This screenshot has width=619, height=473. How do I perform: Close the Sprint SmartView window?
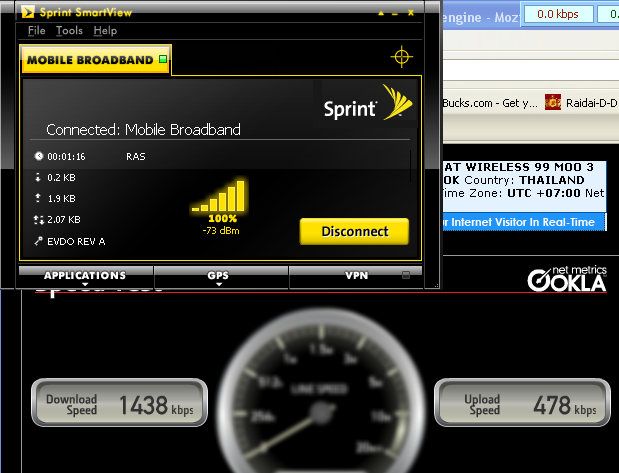(411, 13)
